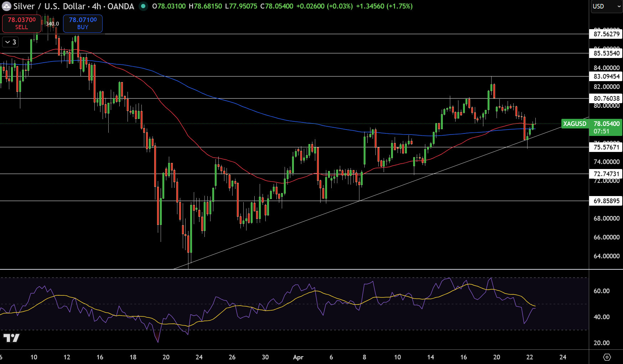Screen dimensions: 623x364
Task: Click the 340.0 volume label near top
Action: [x=52, y=24]
